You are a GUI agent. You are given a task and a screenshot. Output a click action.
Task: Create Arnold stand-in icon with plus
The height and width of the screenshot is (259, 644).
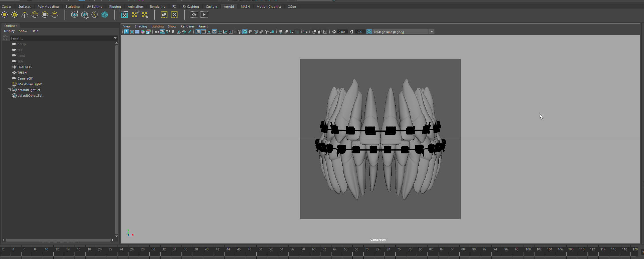(75, 15)
